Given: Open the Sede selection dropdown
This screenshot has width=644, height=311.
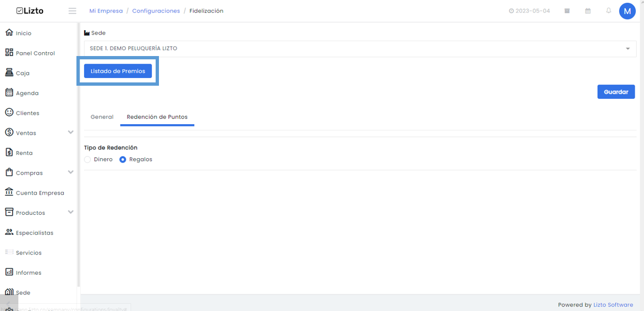Looking at the screenshot, I should [x=360, y=48].
